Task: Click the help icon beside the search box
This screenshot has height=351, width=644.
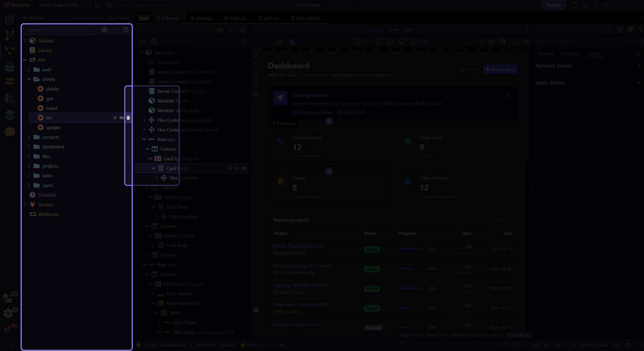Action: (x=126, y=30)
